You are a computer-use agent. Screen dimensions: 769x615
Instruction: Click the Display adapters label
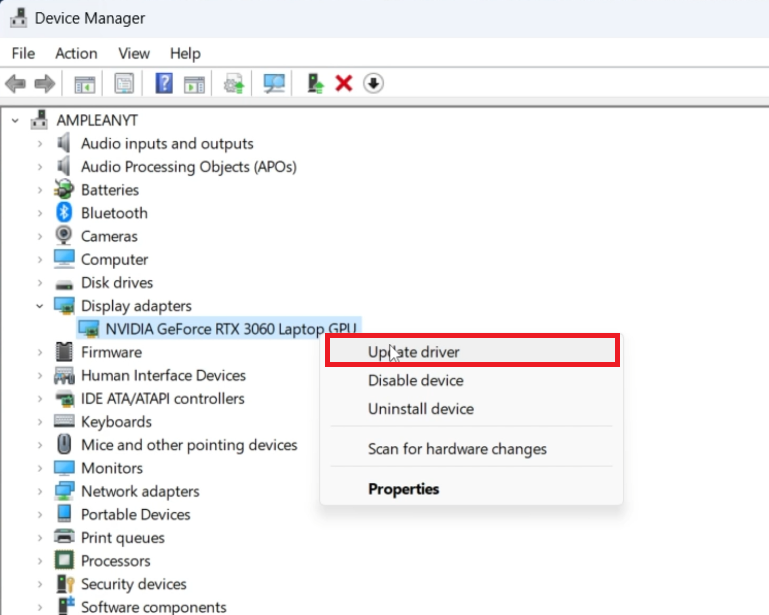[136, 306]
